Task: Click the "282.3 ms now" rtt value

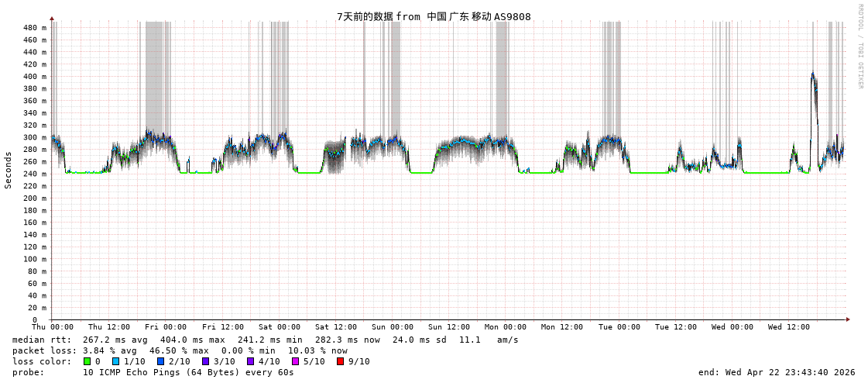Action: (348, 340)
